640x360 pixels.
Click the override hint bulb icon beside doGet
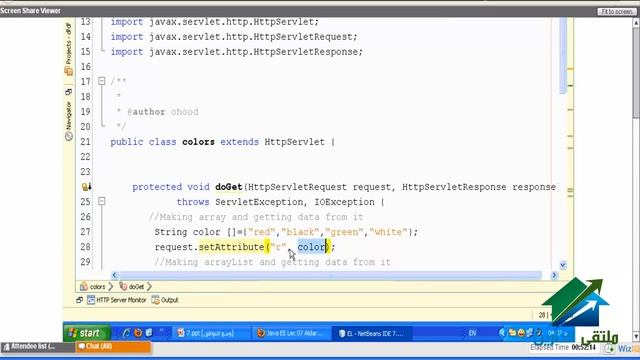tap(86, 187)
